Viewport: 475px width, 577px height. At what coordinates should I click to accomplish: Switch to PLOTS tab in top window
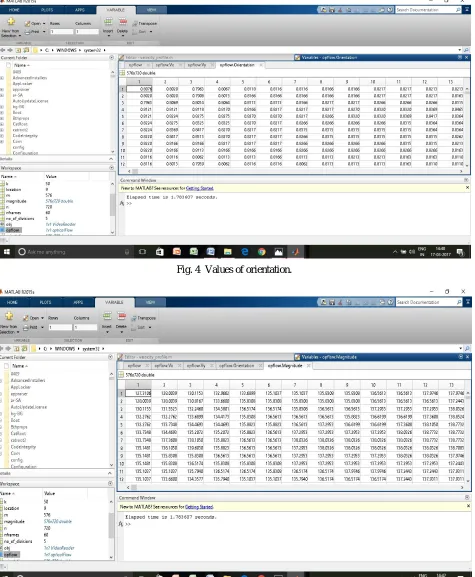47,10
